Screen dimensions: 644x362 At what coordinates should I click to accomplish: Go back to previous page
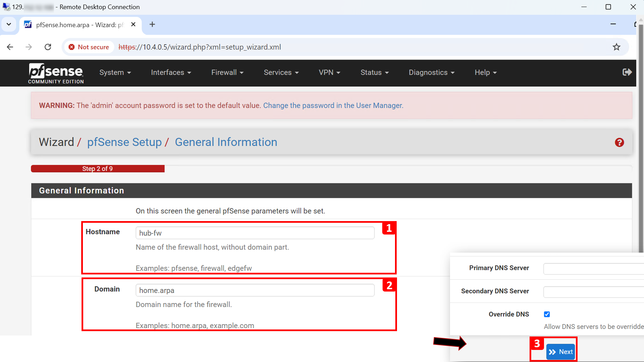(x=10, y=47)
